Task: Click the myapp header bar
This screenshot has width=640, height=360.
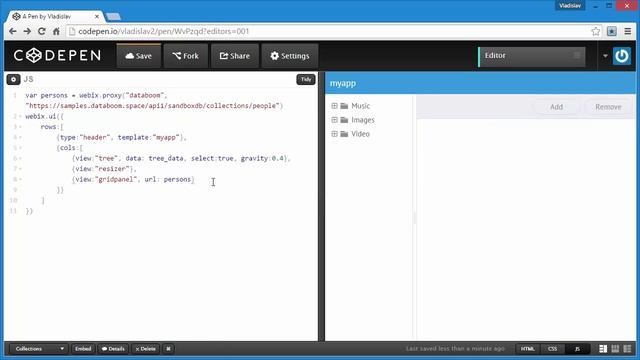Action: (480, 83)
